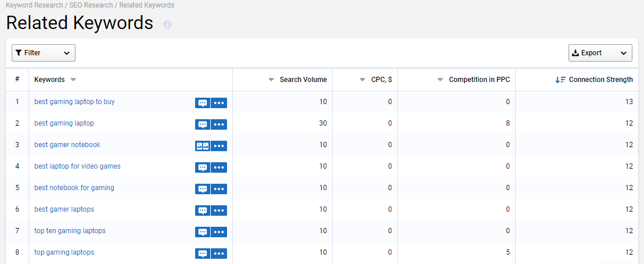This screenshot has height=264, width=644.
Task: Click PPC competition value 8
Action: pos(508,123)
